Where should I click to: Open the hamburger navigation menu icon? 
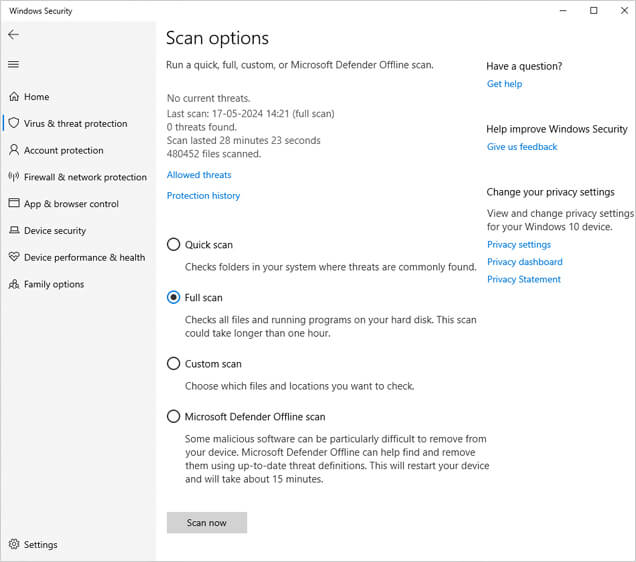click(13, 64)
